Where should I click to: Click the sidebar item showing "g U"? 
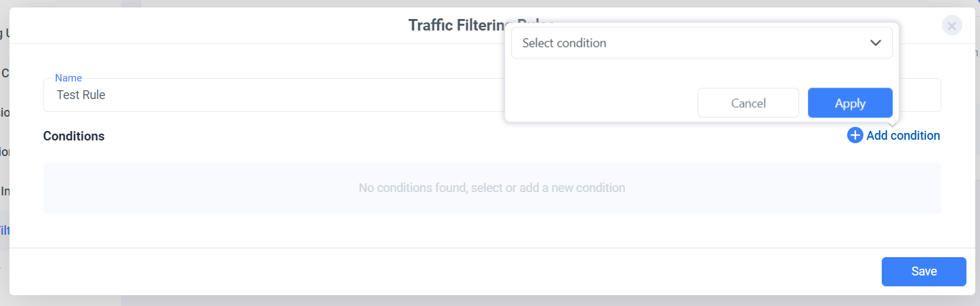coord(4,33)
